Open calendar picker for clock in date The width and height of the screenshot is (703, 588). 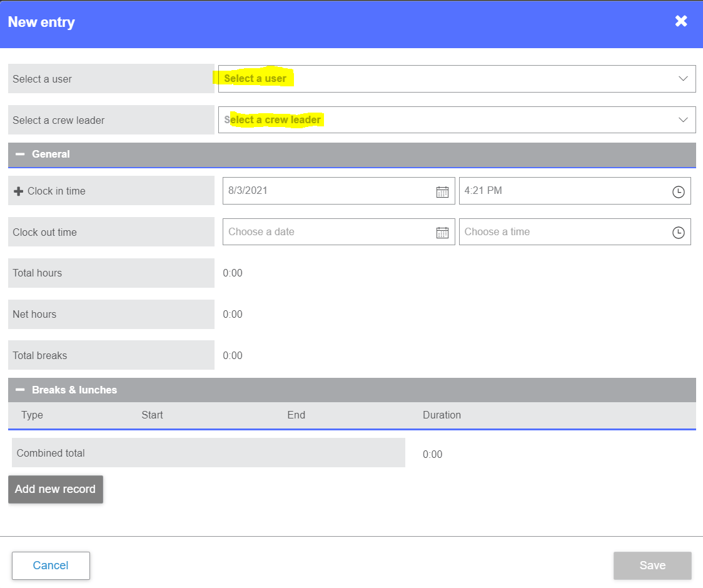pyautogui.click(x=442, y=192)
